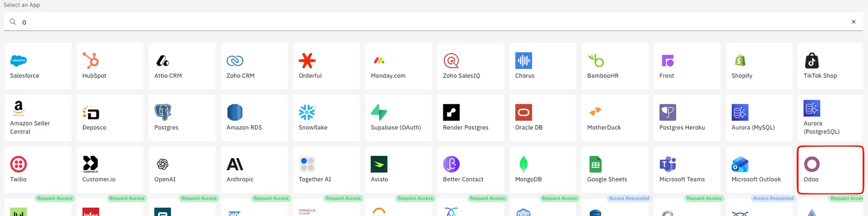Viewport: 868px width, 216px height.
Task: Choose the Monday.com app
Action: [x=399, y=66]
